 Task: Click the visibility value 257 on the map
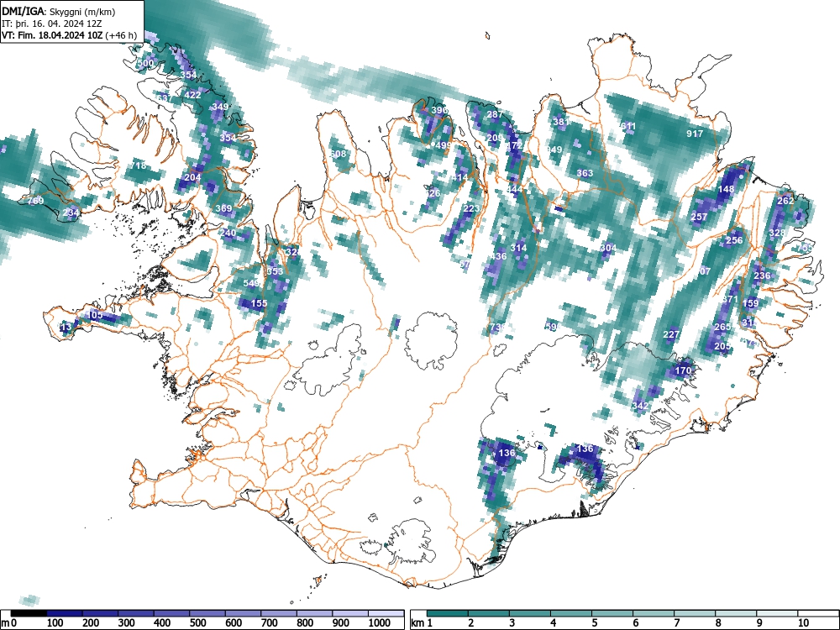pyautogui.click(x=699, y=217)
